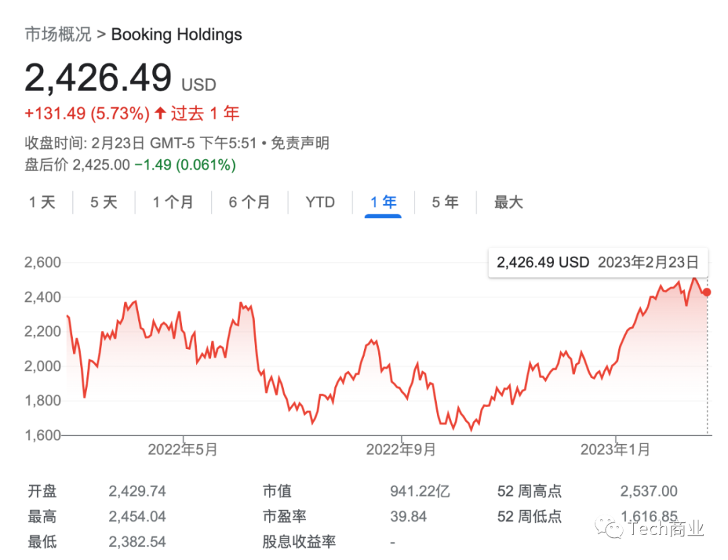
Task: Click the +131.49 (5.73%) change text
Action: [x=87, y=113]
